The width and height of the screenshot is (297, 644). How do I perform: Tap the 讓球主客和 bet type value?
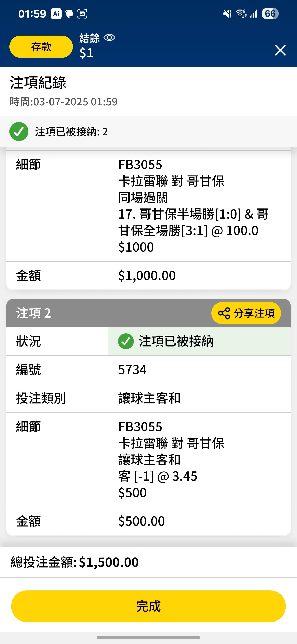pos(149,398)
